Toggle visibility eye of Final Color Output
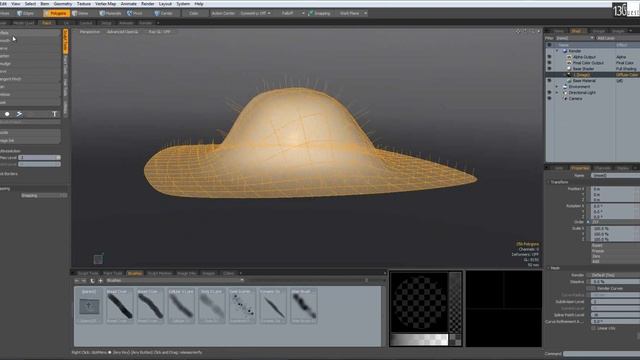This screenshot has height=360, width=640. pyautogui.click(x=549, y=63)
